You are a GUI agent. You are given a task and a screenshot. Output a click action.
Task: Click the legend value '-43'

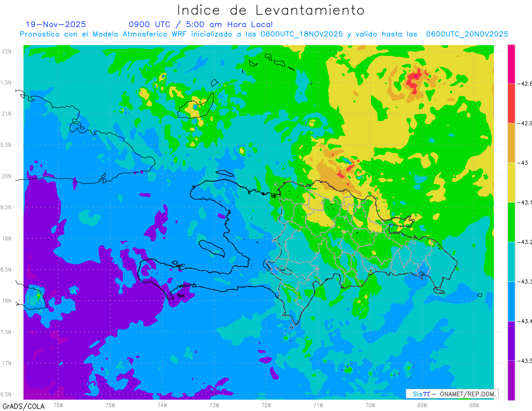pyautogui.click(x=523, y=163)
